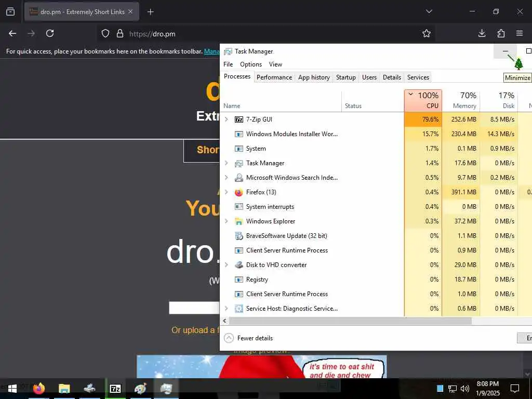Open Task Manager View menu
The height and width of the screenshot is (399, 532).
[x=275, y=64]
